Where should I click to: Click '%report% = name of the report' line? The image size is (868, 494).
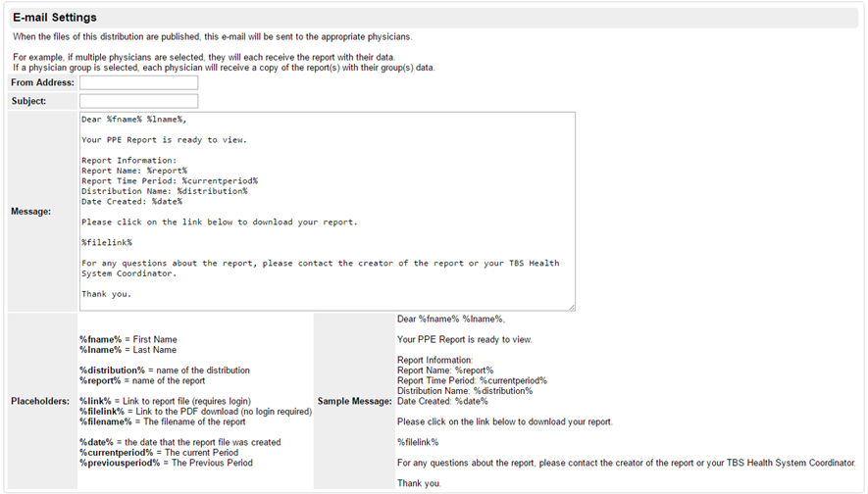(x=142, y=380)
